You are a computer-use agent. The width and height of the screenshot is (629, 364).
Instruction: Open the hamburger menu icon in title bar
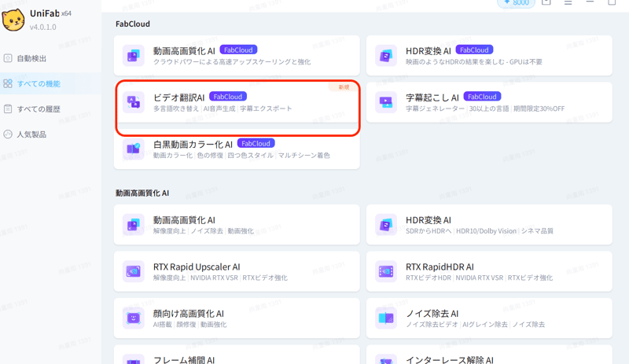(x=568, y=2)
